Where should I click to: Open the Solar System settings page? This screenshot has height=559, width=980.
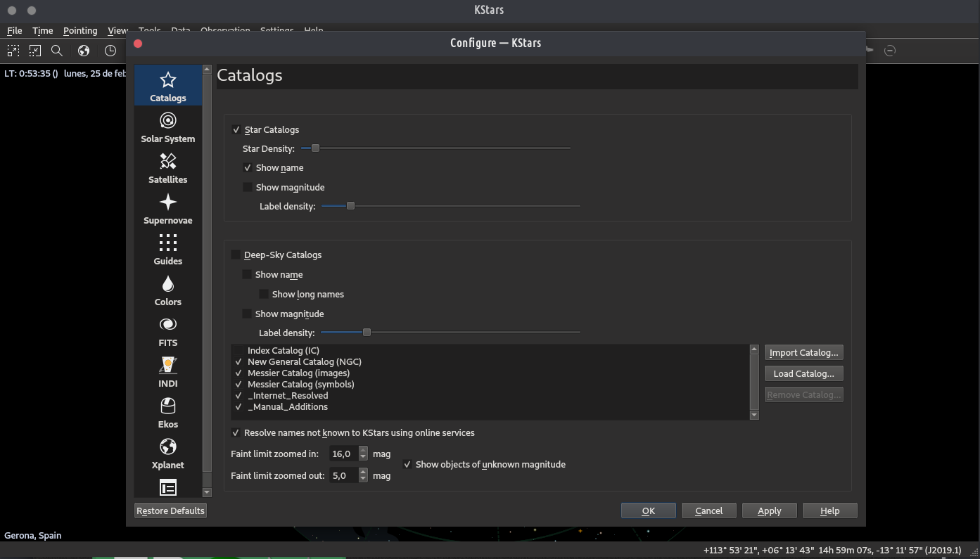167,127
